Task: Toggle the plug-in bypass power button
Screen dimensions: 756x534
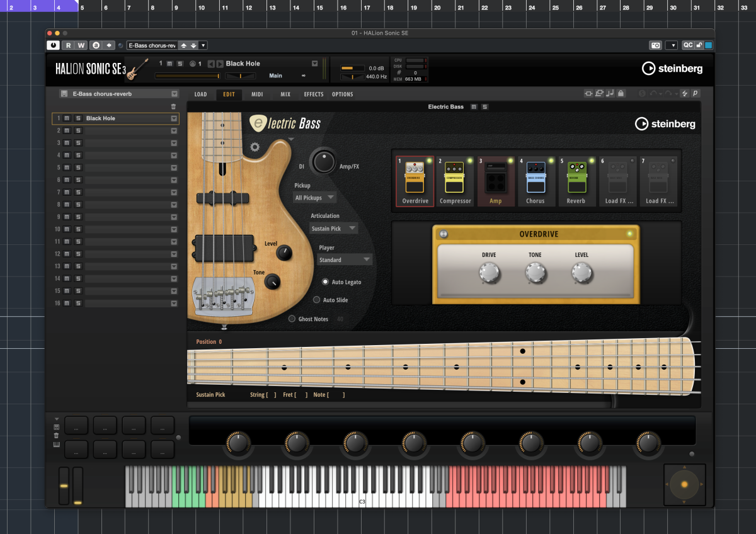Action: (53, 45)
